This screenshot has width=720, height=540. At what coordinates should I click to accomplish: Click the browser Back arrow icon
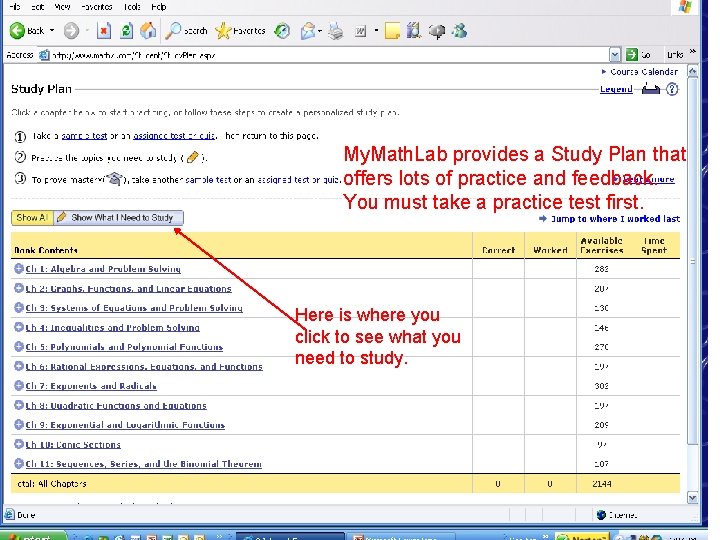17,31
